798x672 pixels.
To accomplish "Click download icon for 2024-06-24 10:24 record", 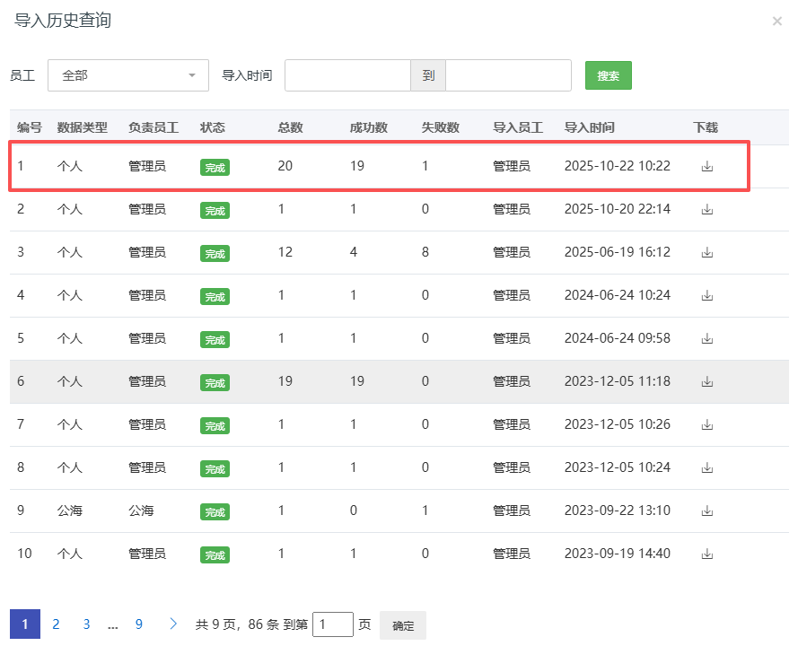I will pos(706,295).
